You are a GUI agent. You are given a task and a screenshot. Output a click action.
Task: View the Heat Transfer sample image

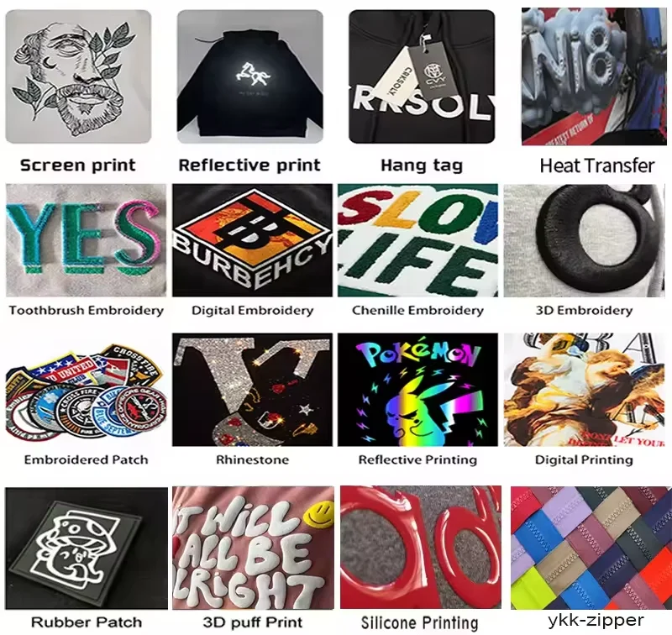pyautogui.click(x=595, y=76)
